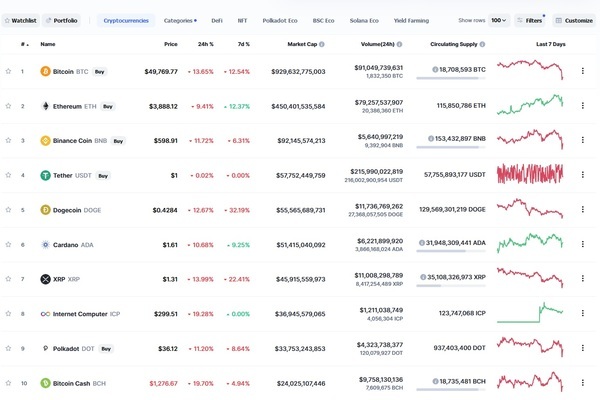
Task: Open the Filters panel
Action: pos(530,20)
